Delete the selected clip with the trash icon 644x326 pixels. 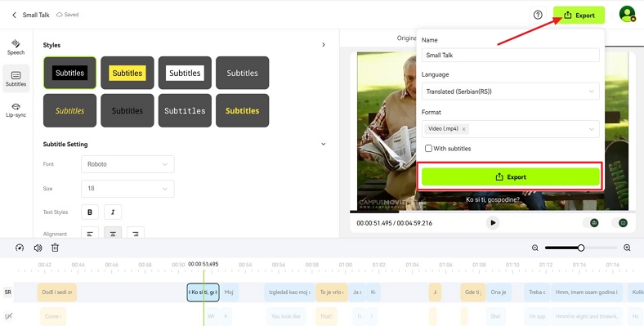(55, 248)
